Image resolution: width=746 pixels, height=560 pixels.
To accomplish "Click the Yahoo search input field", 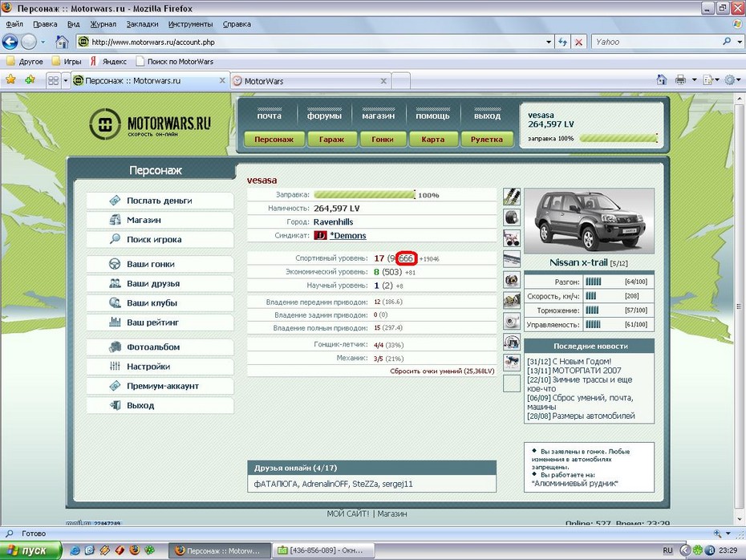I will [x=656, y=42].
